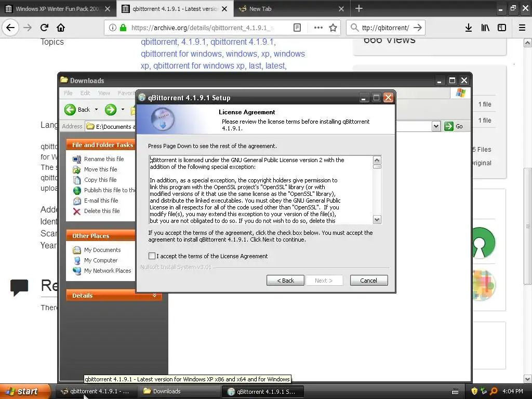The height and width of the screenshot is (399, 532).
Task: Expand the Details panel chevron
Action: pos(154,296)
